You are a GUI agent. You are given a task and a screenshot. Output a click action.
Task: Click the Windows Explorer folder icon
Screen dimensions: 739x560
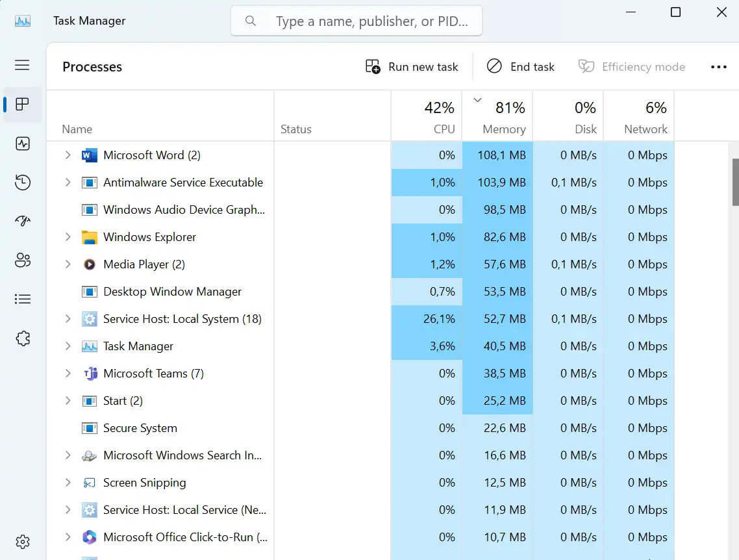(90, 237)
